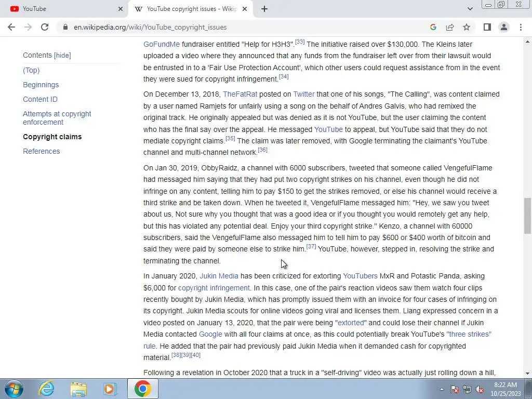Open Windows Media Player from taskbar

point(110,389)
